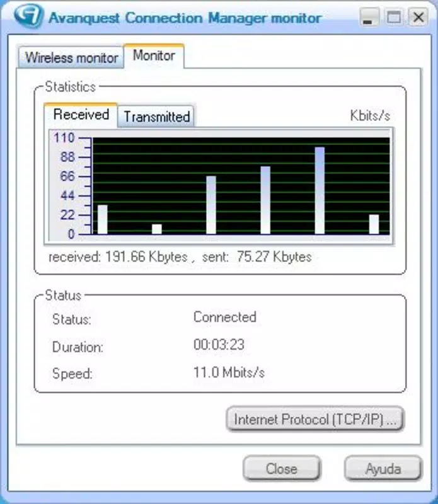Click the window title text
The width and height of the screenshot is (438, 504).
click(185, 18)
